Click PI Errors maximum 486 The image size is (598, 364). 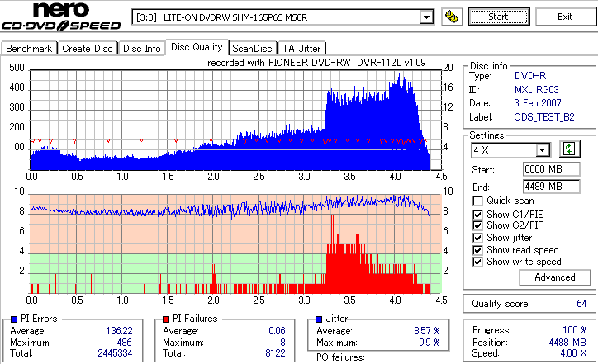[125, 343]
